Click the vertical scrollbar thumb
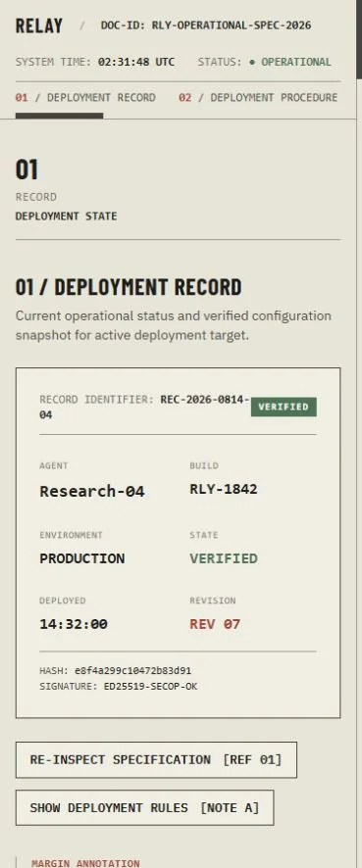362x868 pixels. [359, 39]
